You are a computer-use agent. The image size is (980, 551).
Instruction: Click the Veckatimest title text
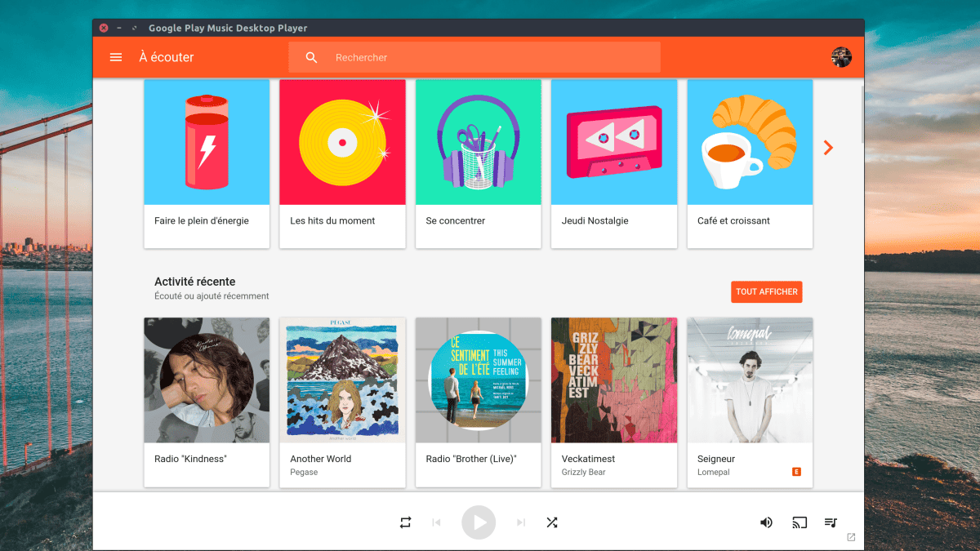pyautogui.click(x=588, y=459)
